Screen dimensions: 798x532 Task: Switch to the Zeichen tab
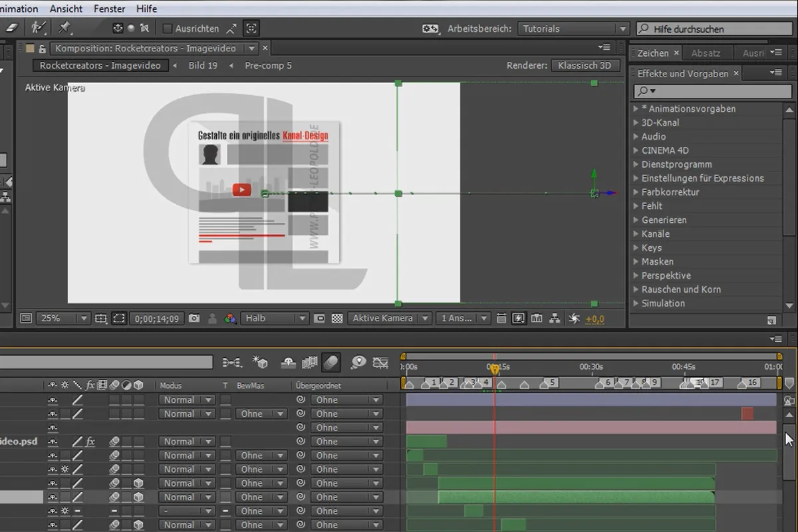(653, 53)
